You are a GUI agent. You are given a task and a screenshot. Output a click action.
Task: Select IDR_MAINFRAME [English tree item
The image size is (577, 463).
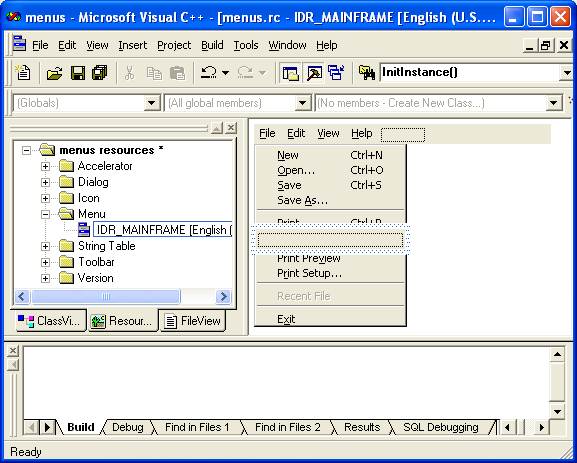[x=162, y=230]
